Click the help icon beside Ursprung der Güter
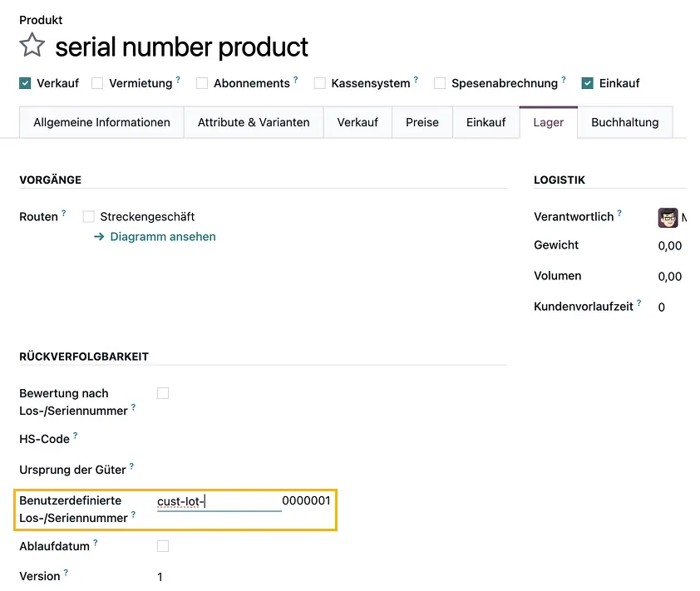The height and width of the screenshot is (591, 700). pyautogui.click(x=131, y=465)
